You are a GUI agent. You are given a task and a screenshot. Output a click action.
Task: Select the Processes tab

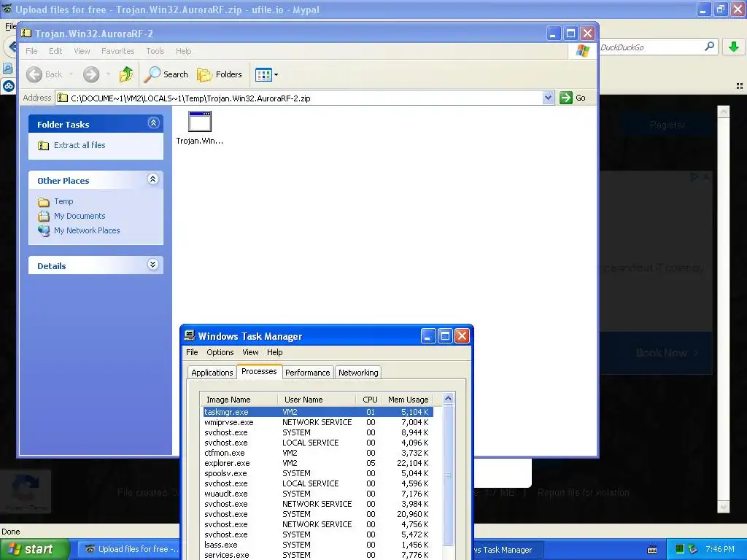pos(259,371)
